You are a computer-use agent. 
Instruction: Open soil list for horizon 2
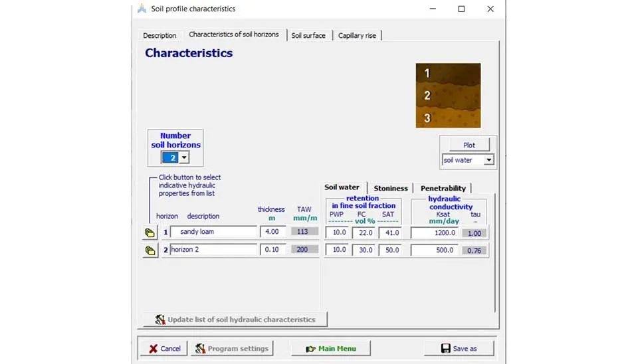tap(150, 250)
